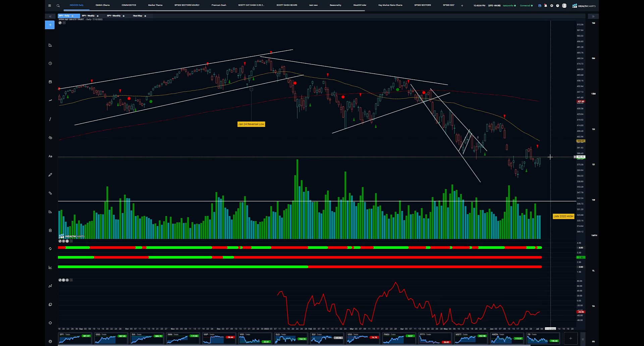The width and height of the screenshot is (644, 346).
Task: Select the text annotation Aa tool
Action: [x=50, y=156]
